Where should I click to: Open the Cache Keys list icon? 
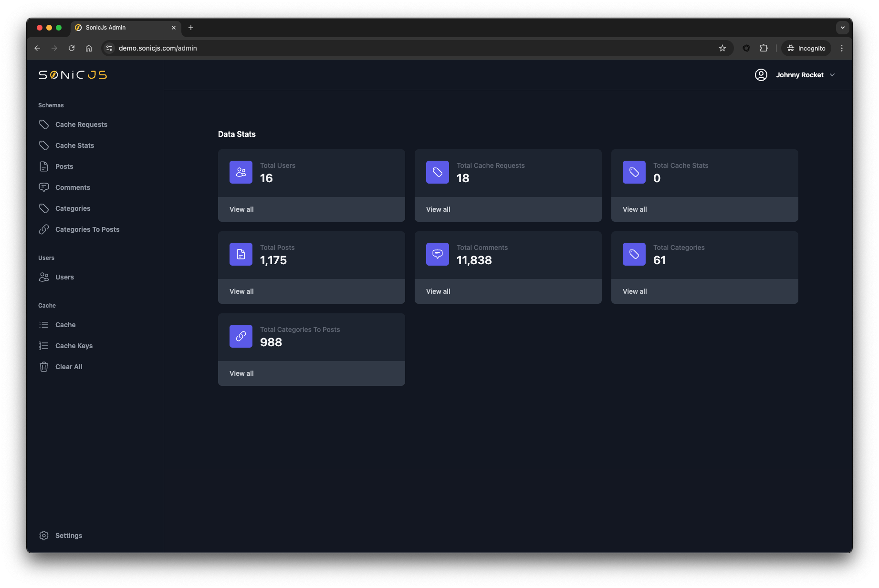(44, 345)
